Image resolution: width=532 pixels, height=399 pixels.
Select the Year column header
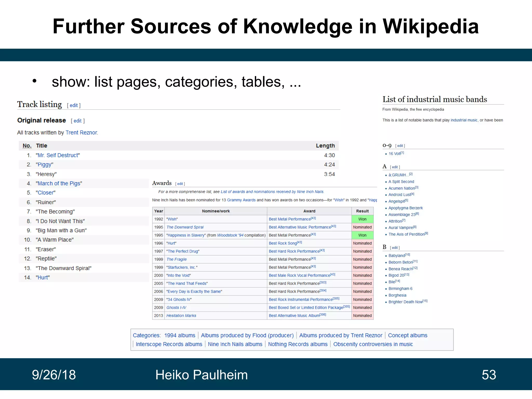click(158, 211)
